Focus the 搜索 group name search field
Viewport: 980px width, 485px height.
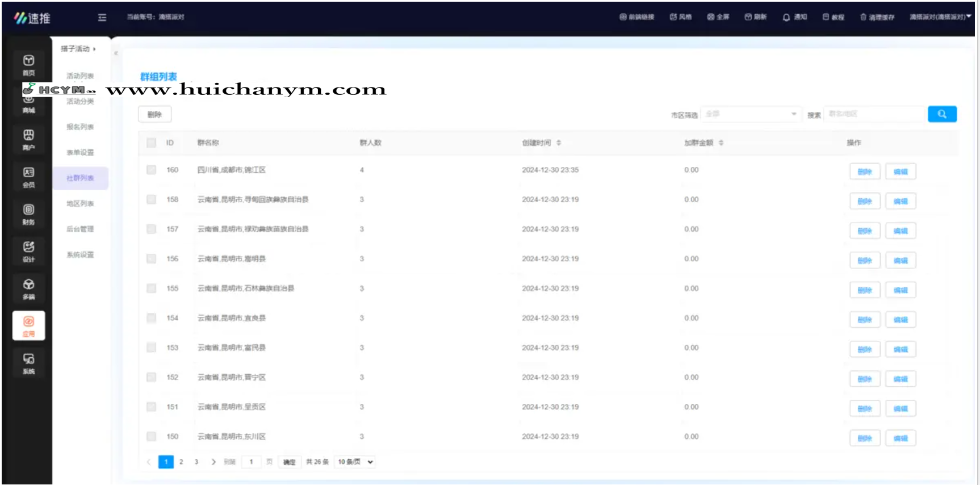[x=874, y=114]
